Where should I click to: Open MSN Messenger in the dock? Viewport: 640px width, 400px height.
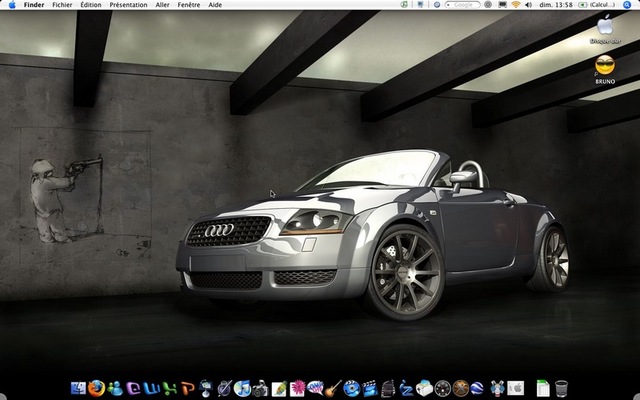point(115,388)
